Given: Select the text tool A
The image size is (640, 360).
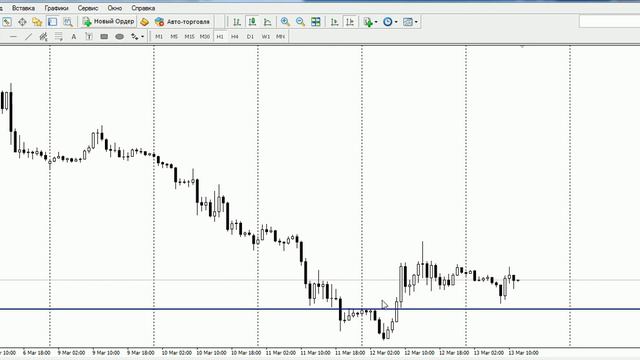Looking at the screenshot, I should coord(73,37).
